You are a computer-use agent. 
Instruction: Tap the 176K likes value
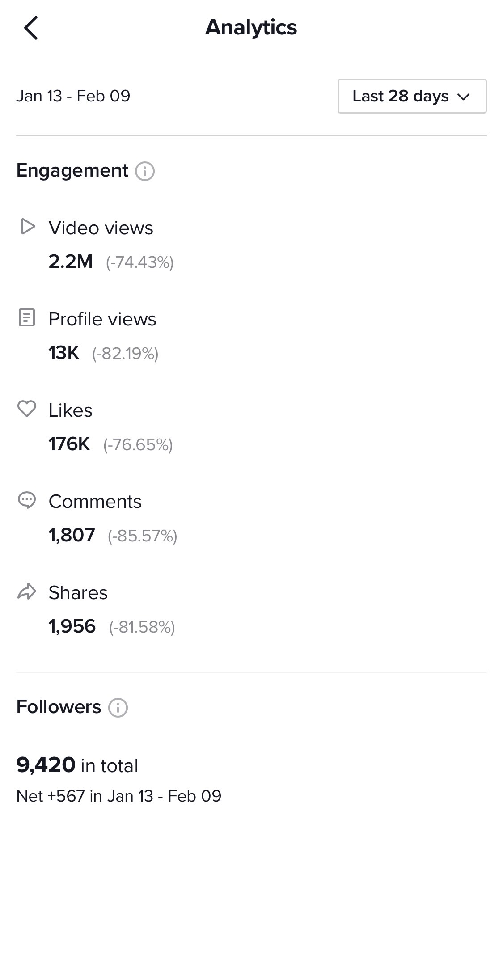point(69,444)
